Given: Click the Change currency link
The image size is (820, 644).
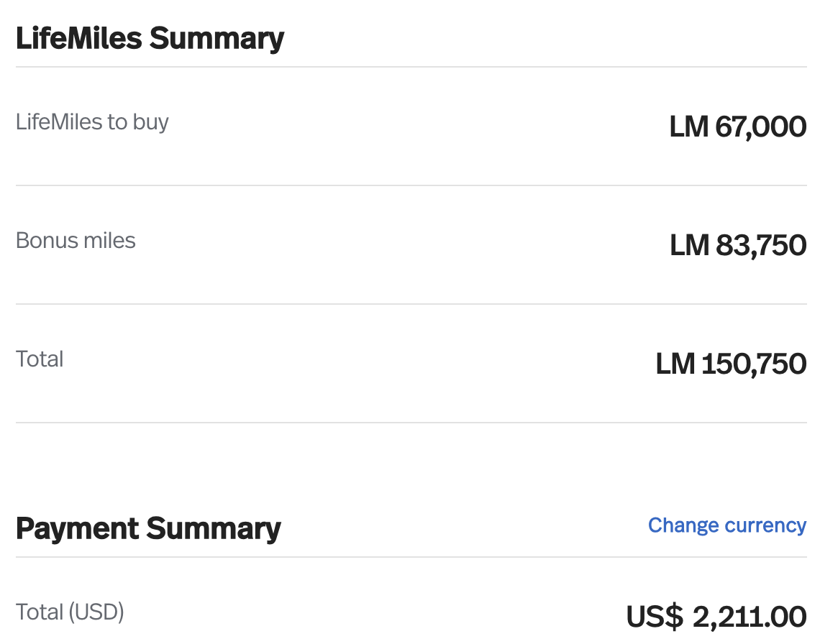Looking at the screenshot, I should click(x=726, y=525).
